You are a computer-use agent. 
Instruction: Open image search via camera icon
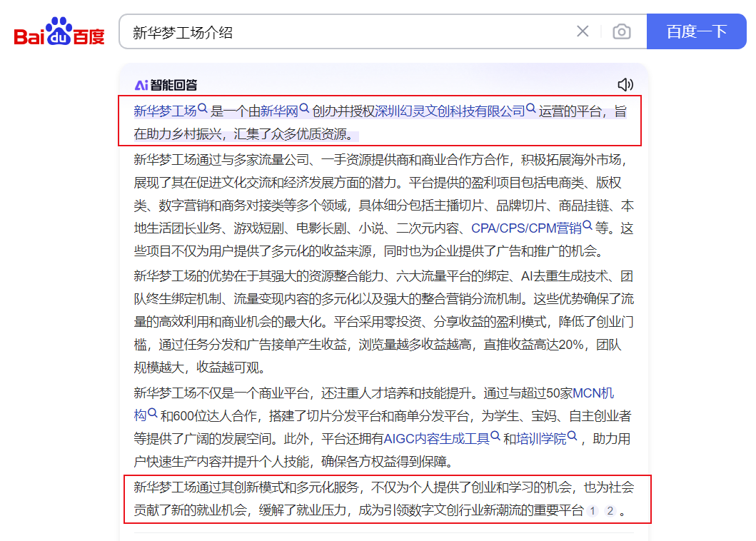click(622, 32)
